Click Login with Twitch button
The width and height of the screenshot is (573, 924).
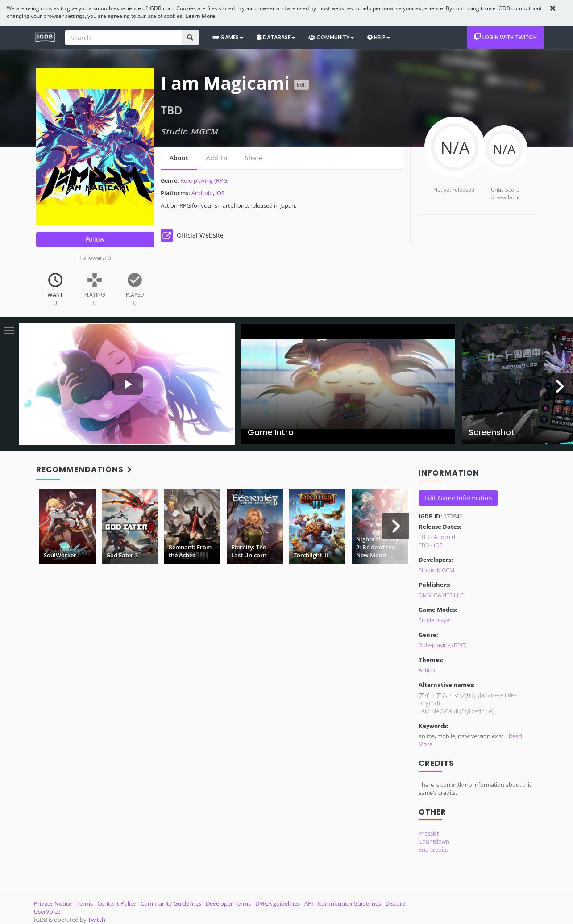coord(505,38)
